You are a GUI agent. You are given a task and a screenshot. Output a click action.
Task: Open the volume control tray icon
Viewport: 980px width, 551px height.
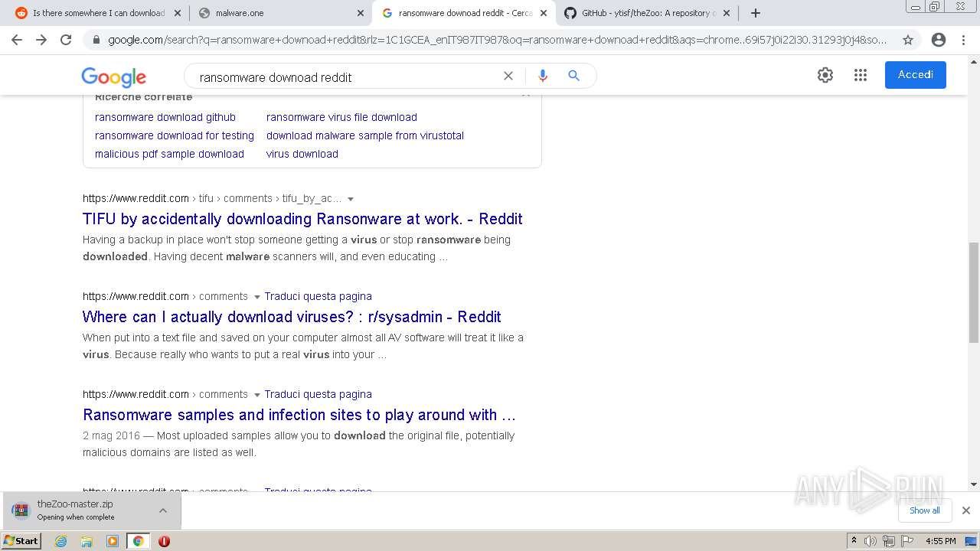click(871, 541)
